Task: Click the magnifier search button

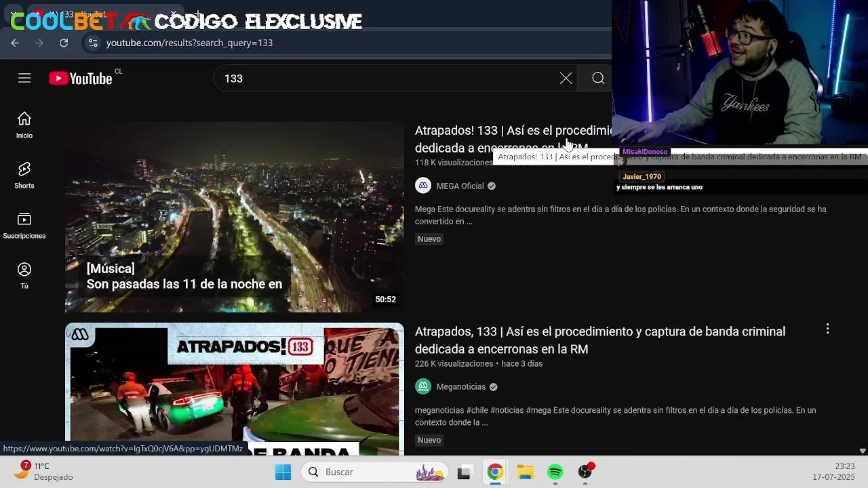Action: tap(598, 79)
